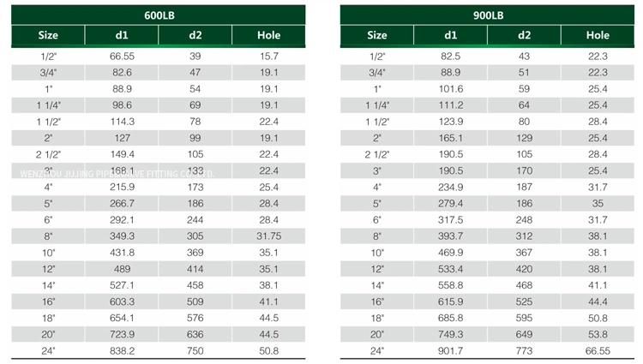Select the Size column header in 600LB table
Image resolution: width=643 pixels, height=364 pixels.
48,35
